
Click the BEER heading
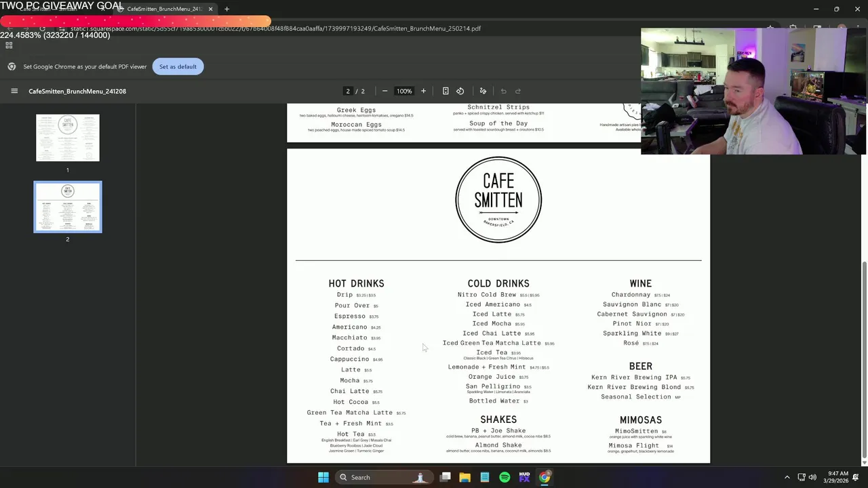(641, 366)
